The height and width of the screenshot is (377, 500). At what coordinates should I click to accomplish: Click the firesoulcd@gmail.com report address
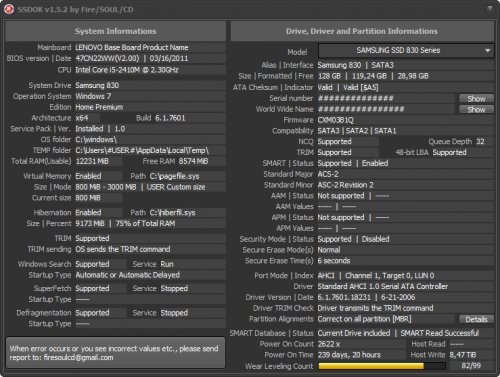coord(78,358)
